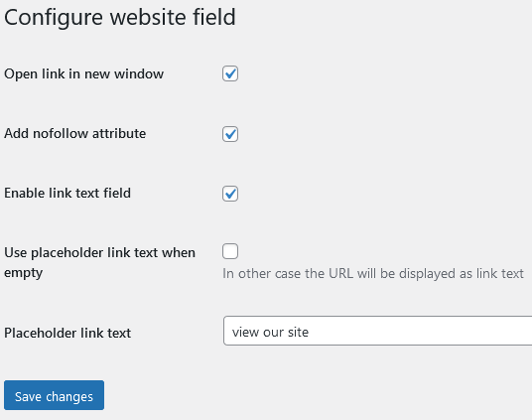Viewport: 532px width, 420px height.
Task: Click the word 'nofollow' in the attribute label
Action: point(61,133)
